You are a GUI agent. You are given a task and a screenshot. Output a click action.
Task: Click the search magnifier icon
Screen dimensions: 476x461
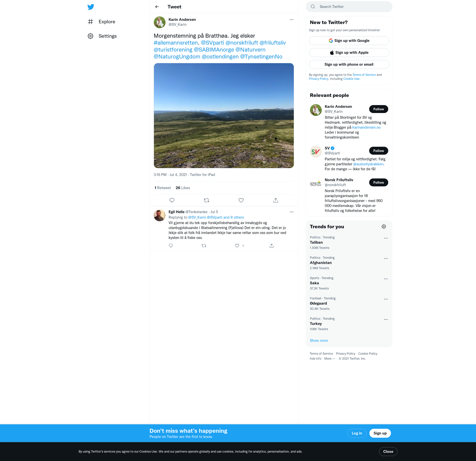coord(313,7)
